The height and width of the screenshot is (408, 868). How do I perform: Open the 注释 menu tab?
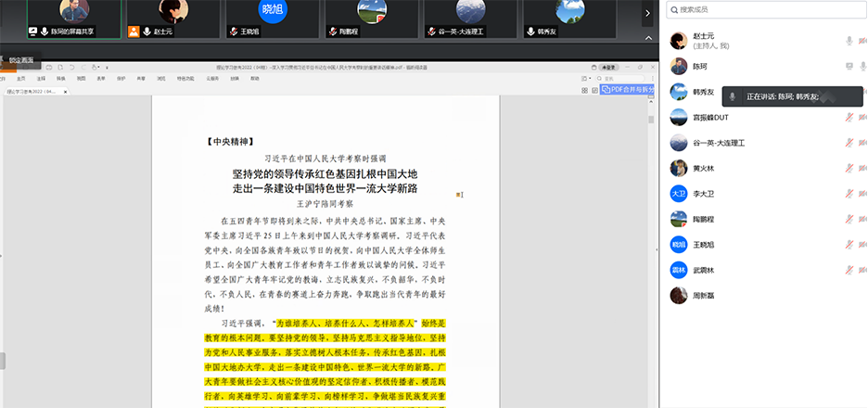click(x=41, y=79)
